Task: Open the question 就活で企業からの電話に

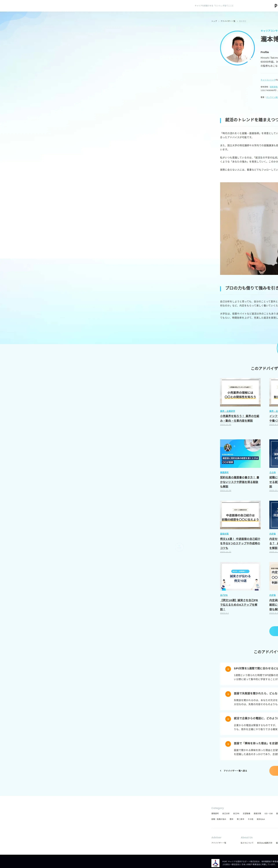Action: point(256,718)
